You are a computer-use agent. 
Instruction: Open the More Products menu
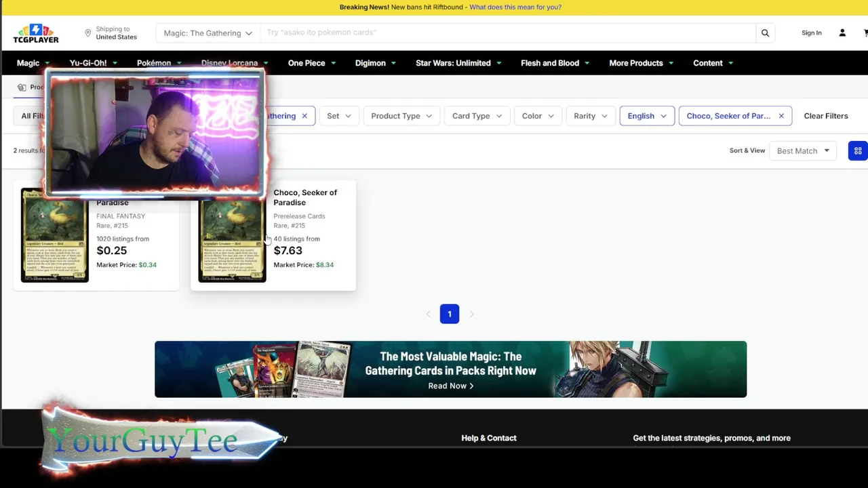click(x=641, y=63)
